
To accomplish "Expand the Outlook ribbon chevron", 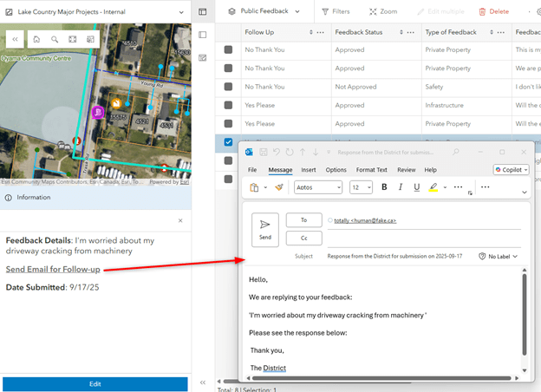I will click(525, 193).
